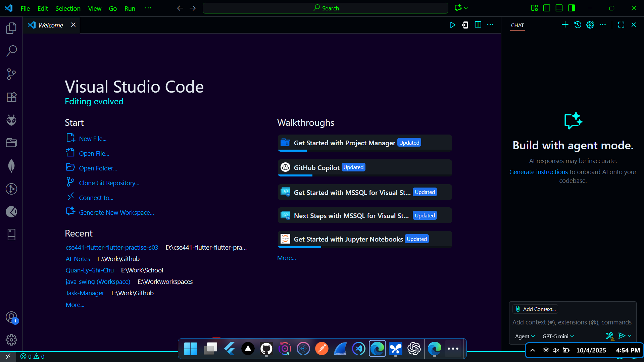Viewport: 644px width, 362px height.
Task: Open GitHub Copilot walkthrough
Action: point(365,167)
